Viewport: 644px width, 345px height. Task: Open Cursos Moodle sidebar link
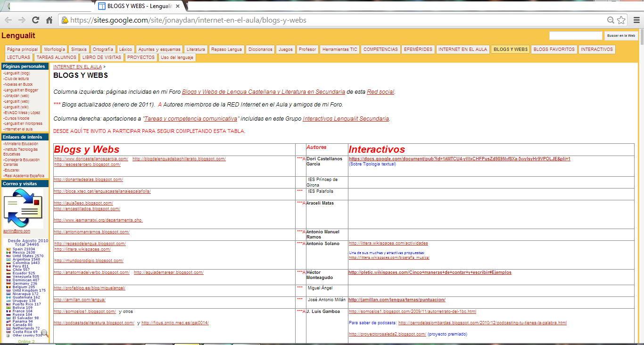(16, 118)
